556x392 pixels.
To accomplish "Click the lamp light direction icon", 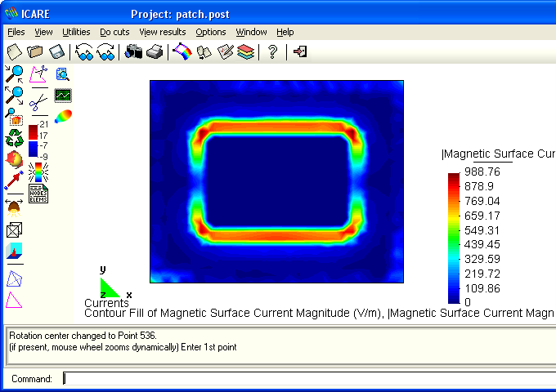I will (x=14, y=208).
